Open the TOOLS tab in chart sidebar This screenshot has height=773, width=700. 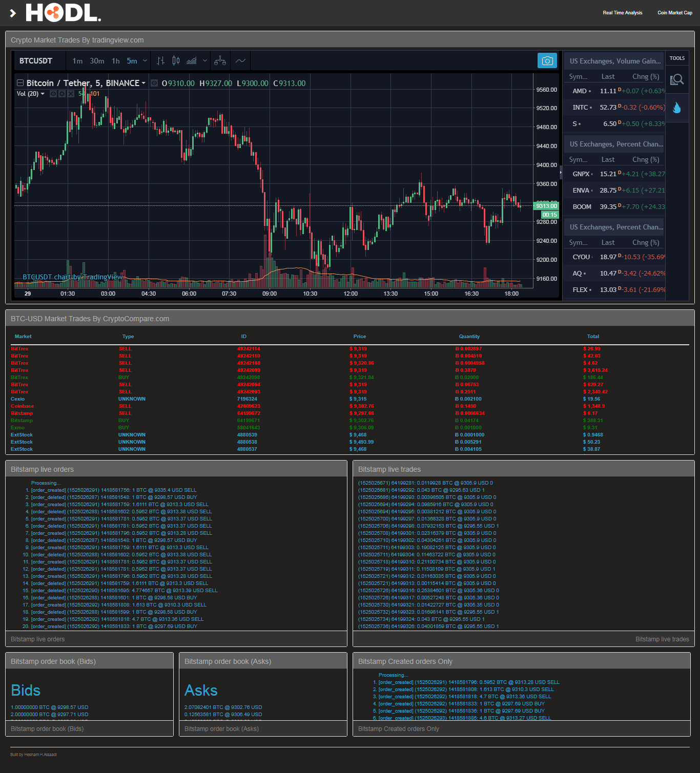pyautogui.click(x=677, y=58)
